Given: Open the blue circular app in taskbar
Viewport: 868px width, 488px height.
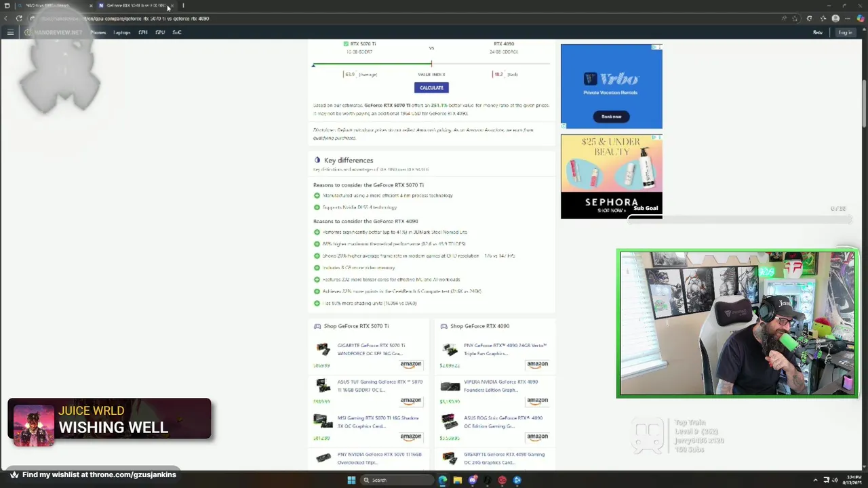Looking at the screenshot, I should (517, 480).
